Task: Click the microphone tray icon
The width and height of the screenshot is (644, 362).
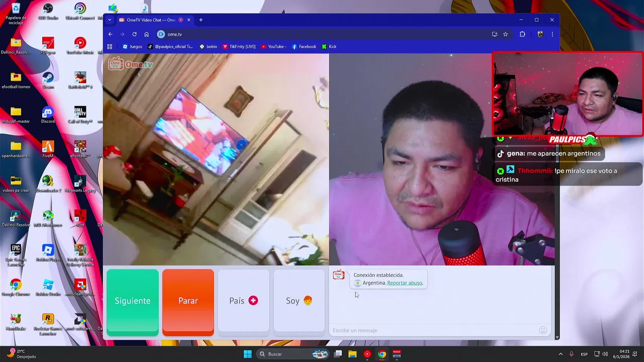Action: 572,354
